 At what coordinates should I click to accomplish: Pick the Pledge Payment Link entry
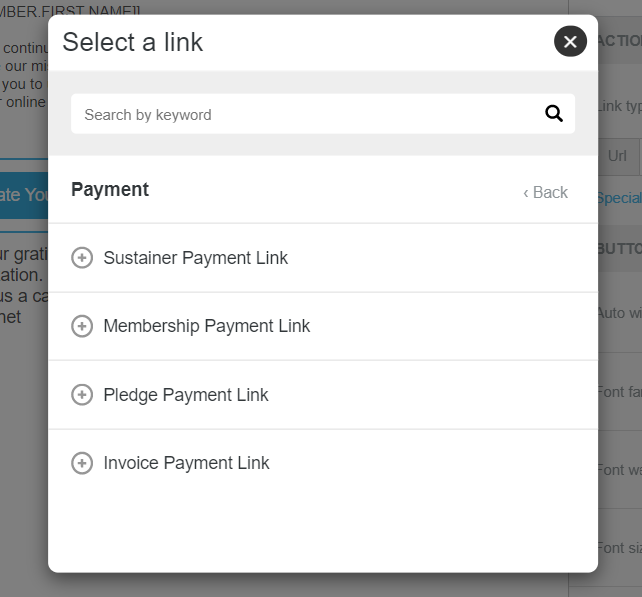coord(323,395)
